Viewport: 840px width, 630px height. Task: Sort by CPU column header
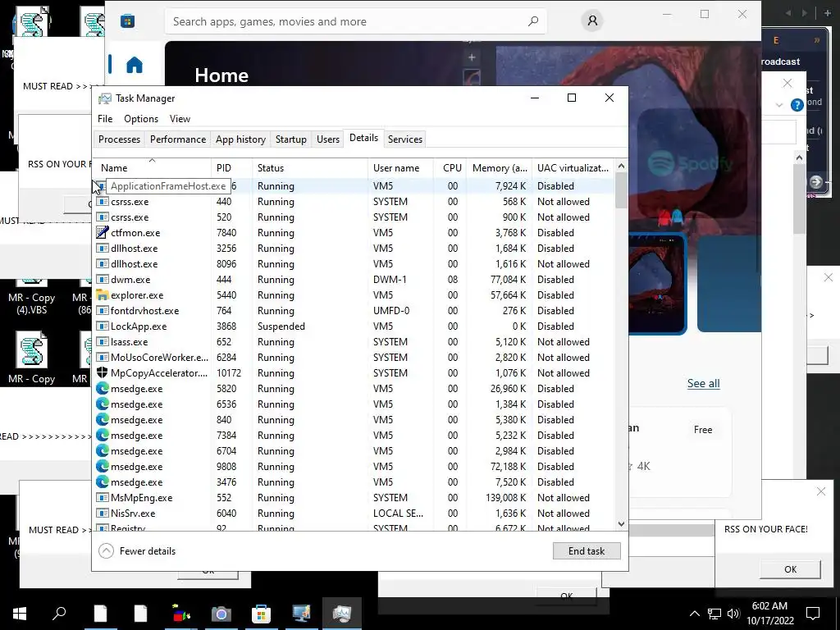(450, 167)
